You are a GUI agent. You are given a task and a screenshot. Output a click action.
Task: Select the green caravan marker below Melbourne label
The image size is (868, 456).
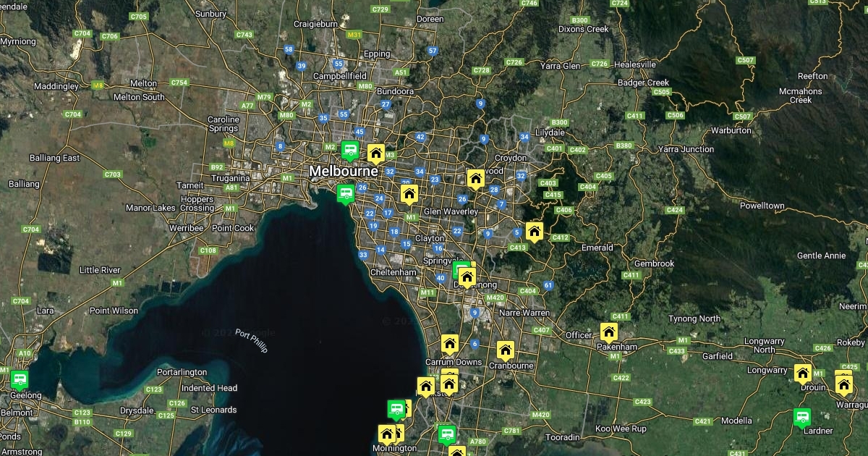click(x=346, y=193)
